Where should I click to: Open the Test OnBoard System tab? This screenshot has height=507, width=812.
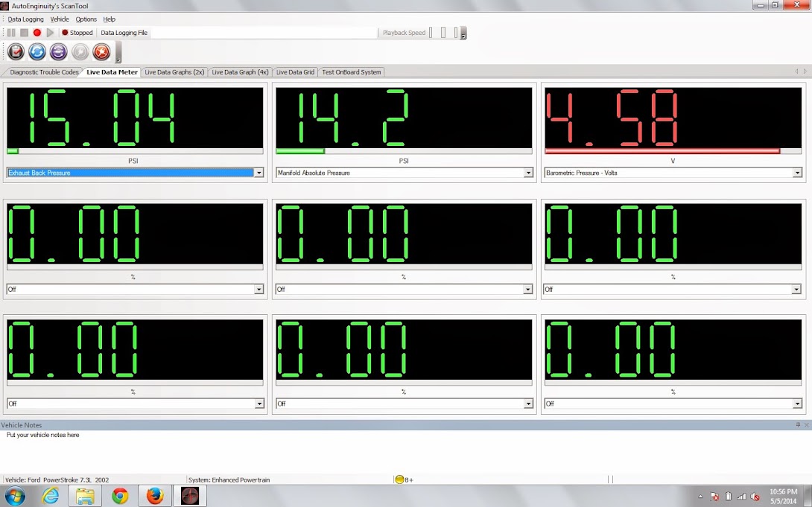(351, 72)
